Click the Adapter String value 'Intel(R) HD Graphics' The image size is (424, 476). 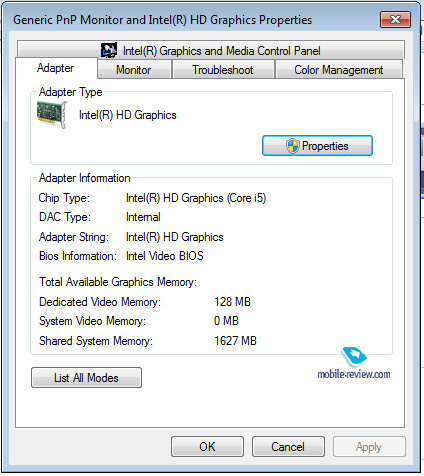tap(175, 237)
